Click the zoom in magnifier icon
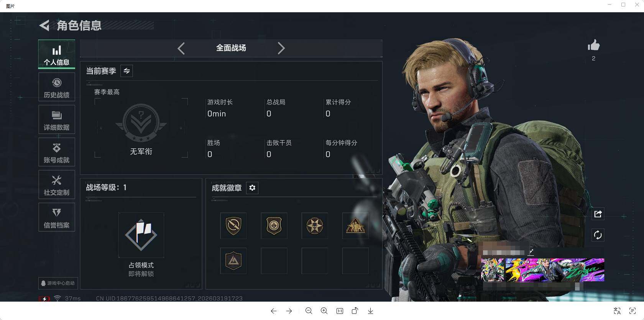The image size is (644, 320). tap(324, 311)
